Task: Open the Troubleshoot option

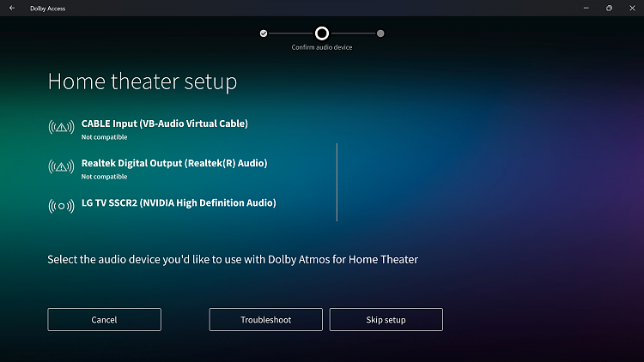Action: pos(265,319)
